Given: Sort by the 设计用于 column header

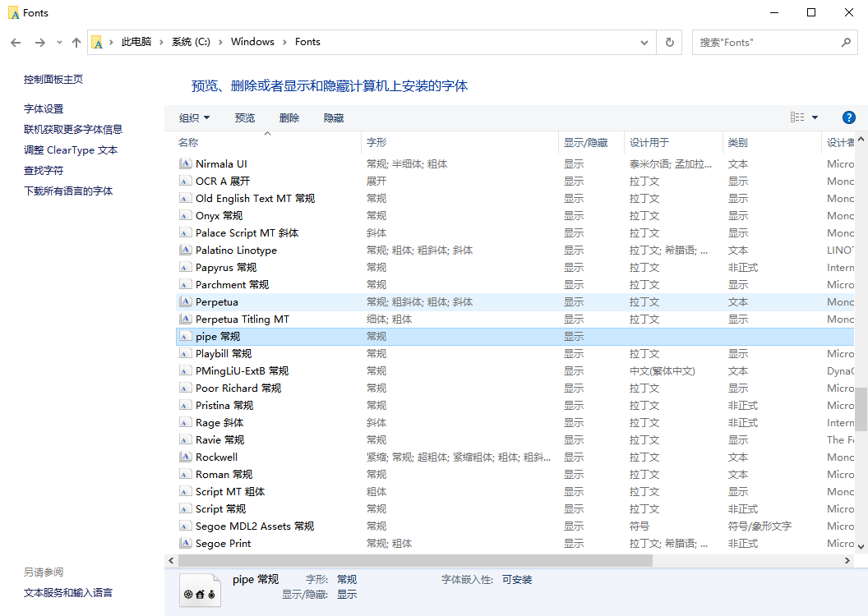Looking at the screenshot, I should tap(649, 143).
